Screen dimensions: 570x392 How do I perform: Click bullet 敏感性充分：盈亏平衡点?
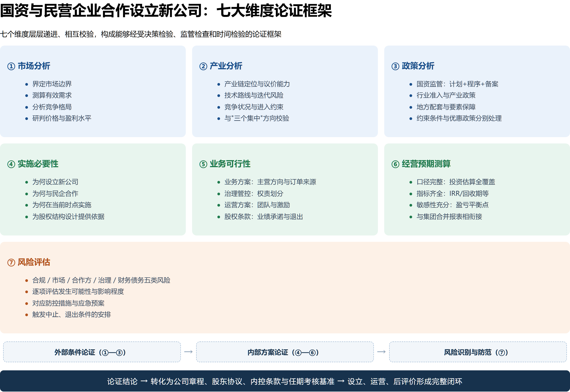[x=453, y=205]
